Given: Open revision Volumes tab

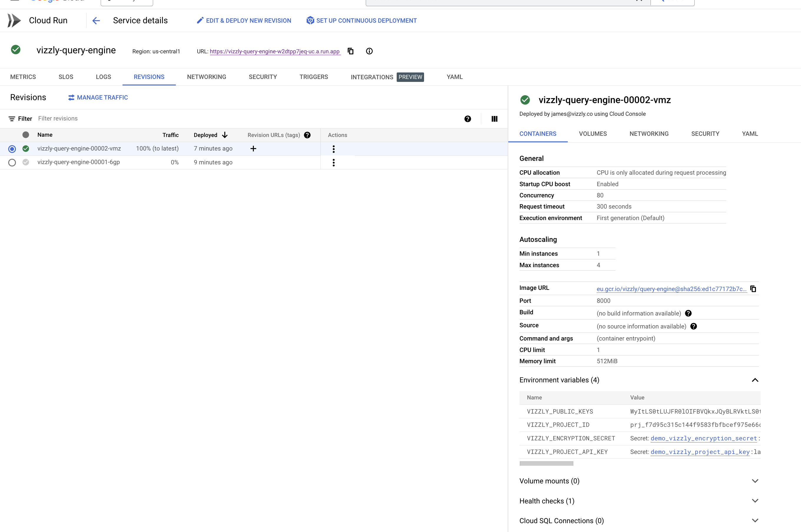Looking at the screenshot, I should tap(593, 134).
